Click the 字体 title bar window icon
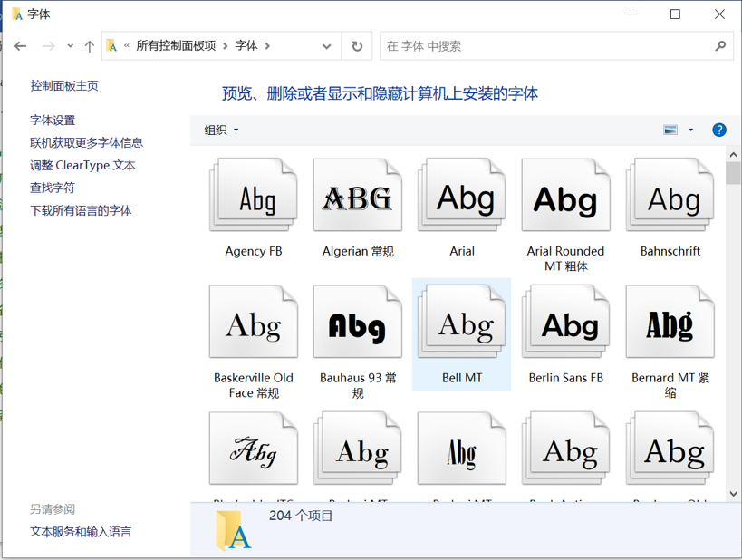The height and width of the screenshot is (560, 742). pos(17,14)
